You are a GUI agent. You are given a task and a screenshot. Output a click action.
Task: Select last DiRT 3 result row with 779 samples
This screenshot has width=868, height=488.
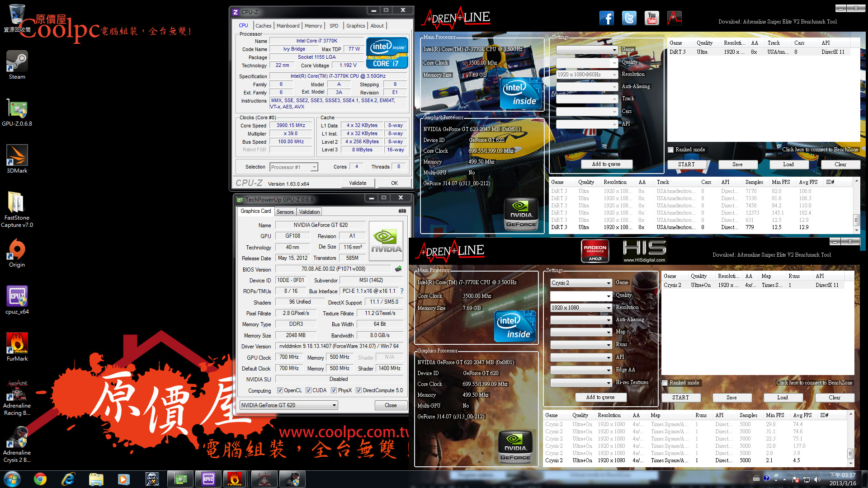tap(700, 227)
